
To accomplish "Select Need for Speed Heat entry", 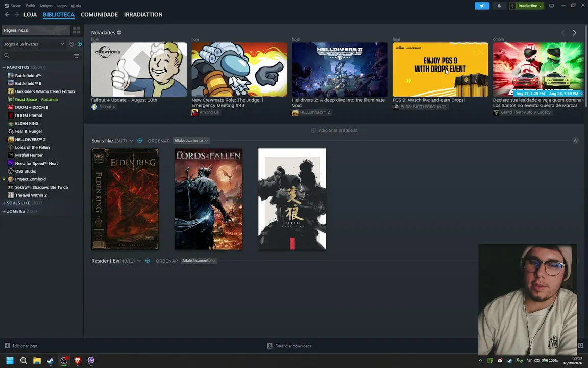I will pyautogui.click(x=36, y=164).
